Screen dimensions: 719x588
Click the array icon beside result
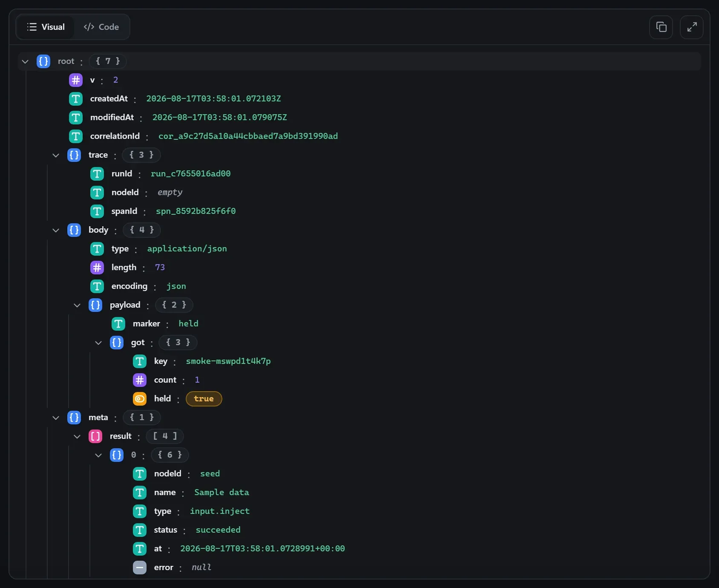(x=95, y=436)
